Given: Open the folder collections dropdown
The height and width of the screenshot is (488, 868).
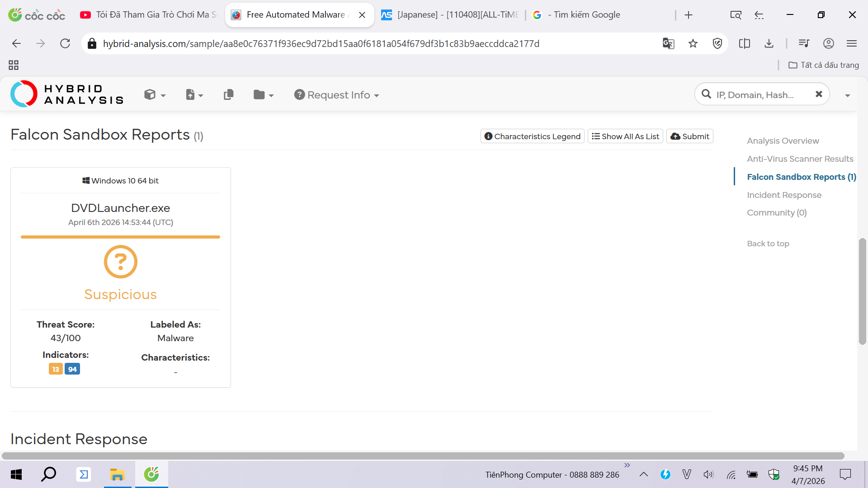Looking at the screenshot, I should (x=264, y=95).
